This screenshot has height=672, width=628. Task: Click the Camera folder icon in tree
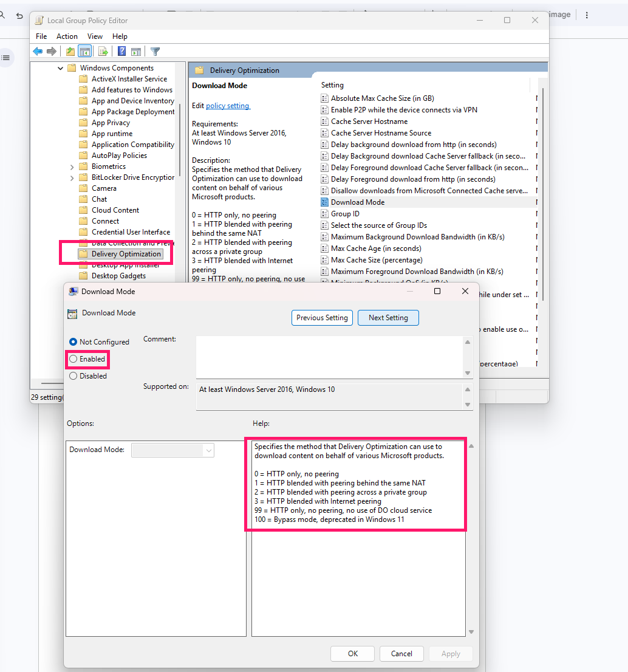tap(84, 188)
